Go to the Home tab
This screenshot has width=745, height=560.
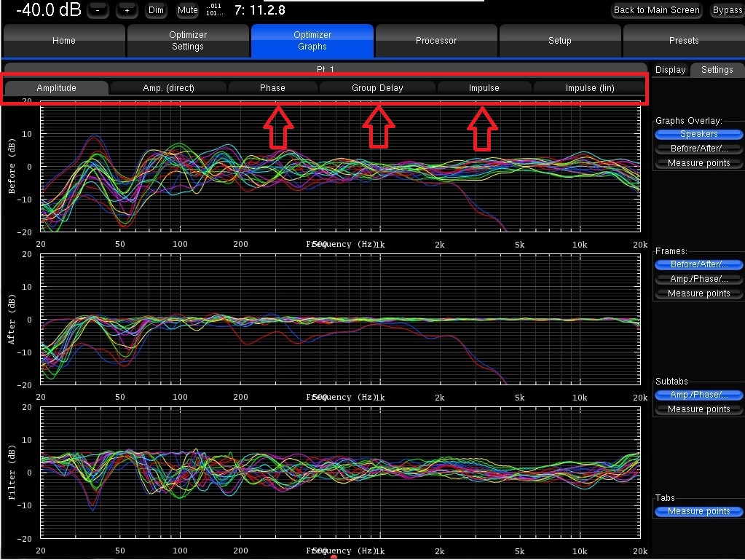coord(64,41)
